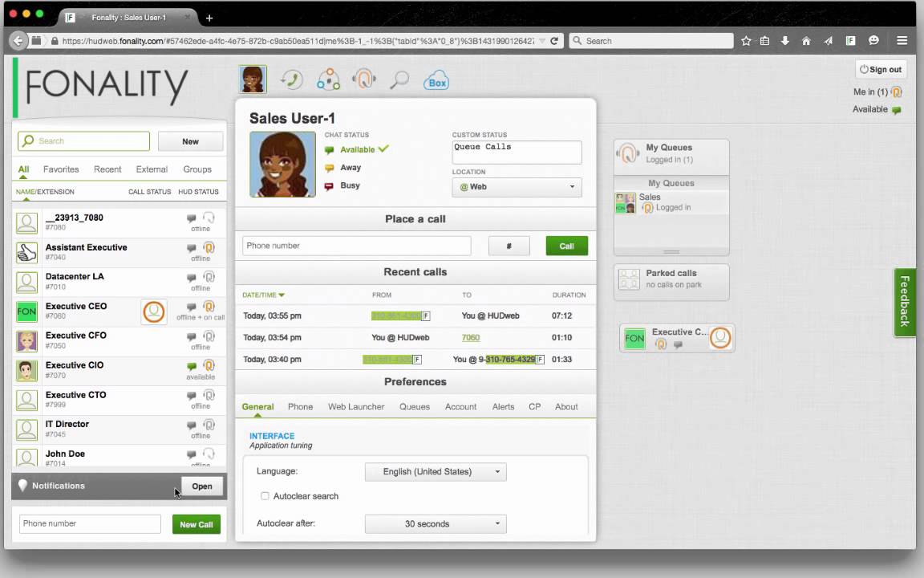Image resolution: width=924 pixels, height=578 pixels.
Task: Click the Executive CIO avatar thumbnail
Action: pyautogui.click(x=26, y=370)
